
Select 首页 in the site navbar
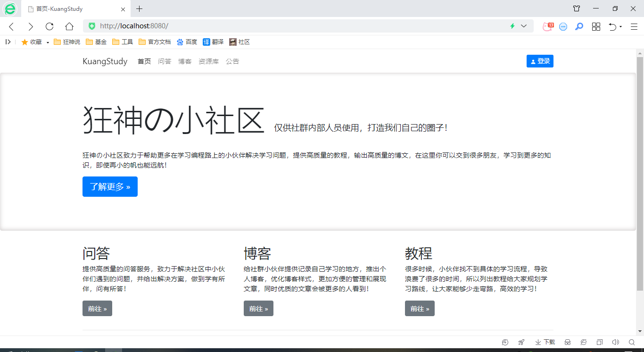[x=144, y=61]
